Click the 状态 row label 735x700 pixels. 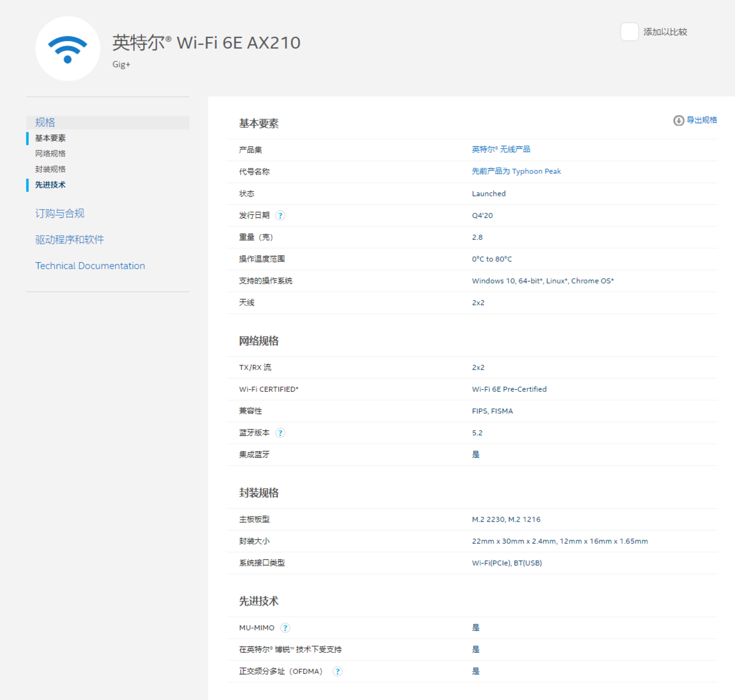[x=247, y=194]
